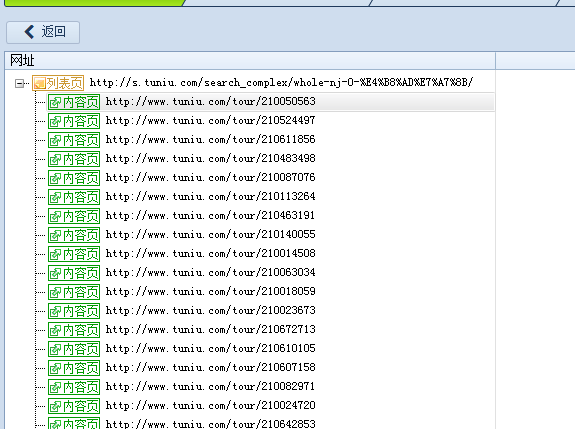Click 内容页 icon for tour/210014508
The image size is (575, 429).
74,254
